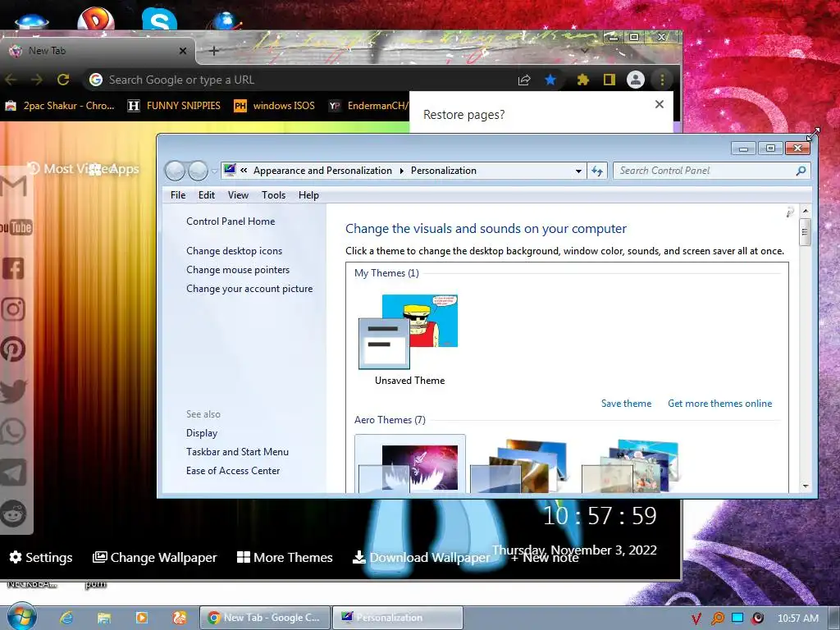Open Chrome extensions puzzle icon
840x630 pixels.
tap(583, 80)
